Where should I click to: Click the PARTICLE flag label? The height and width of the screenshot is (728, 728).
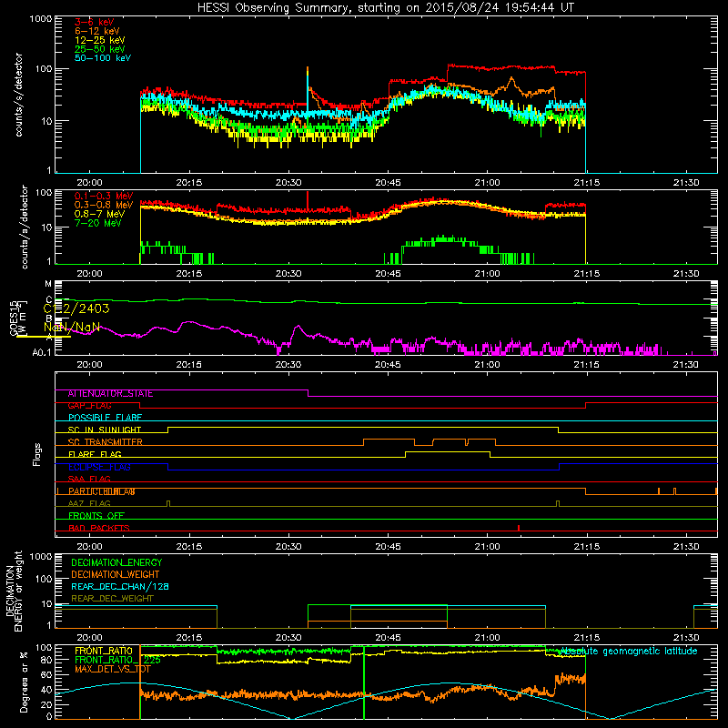(x=102, y=491)
